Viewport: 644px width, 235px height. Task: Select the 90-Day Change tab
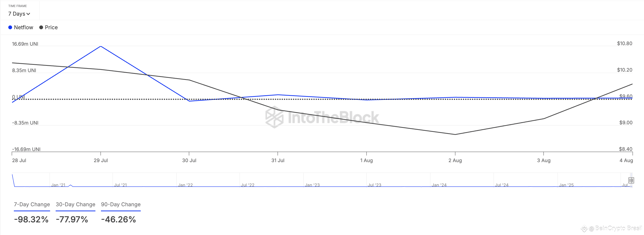[x=121, y=204]
